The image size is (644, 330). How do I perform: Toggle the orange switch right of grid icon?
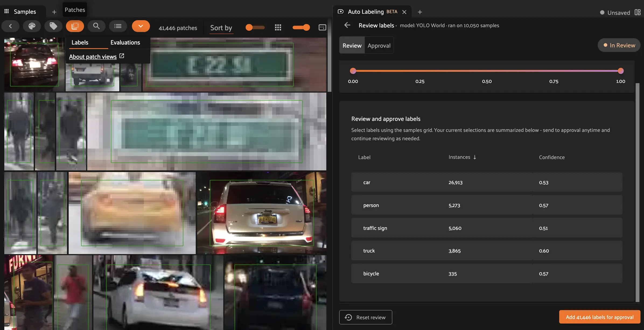pyautogui.click(x=301, y=27)
